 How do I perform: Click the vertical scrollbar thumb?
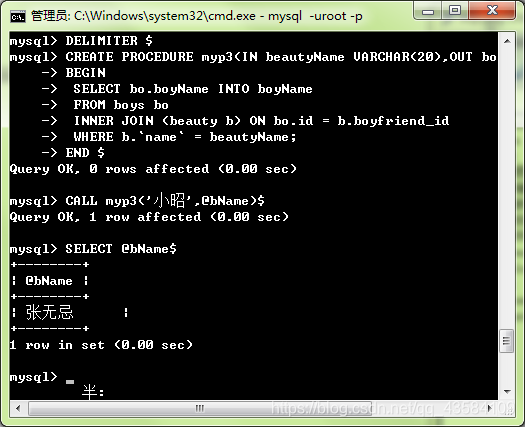507,341
